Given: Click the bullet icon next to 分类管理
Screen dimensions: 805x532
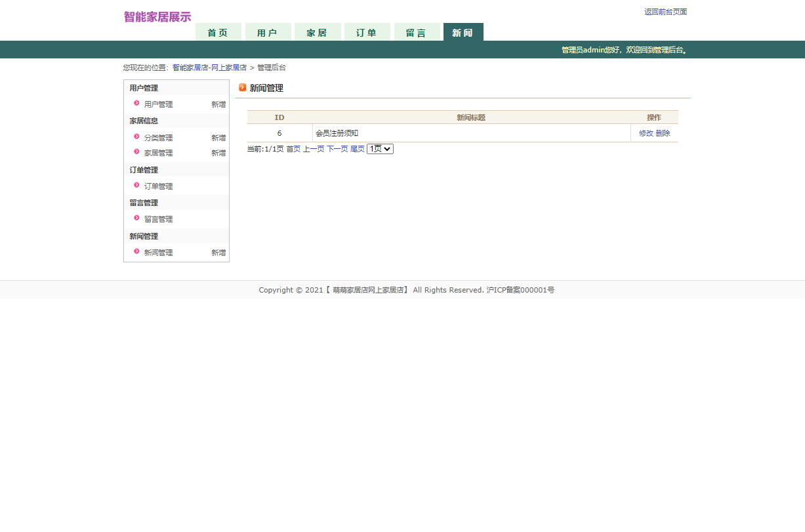Looking at the screenshot, I should [136, 137].
